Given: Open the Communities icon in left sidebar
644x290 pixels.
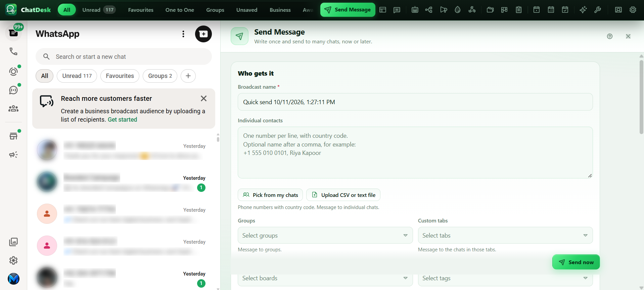Looking at the screenshot, I should click(13, 109).
